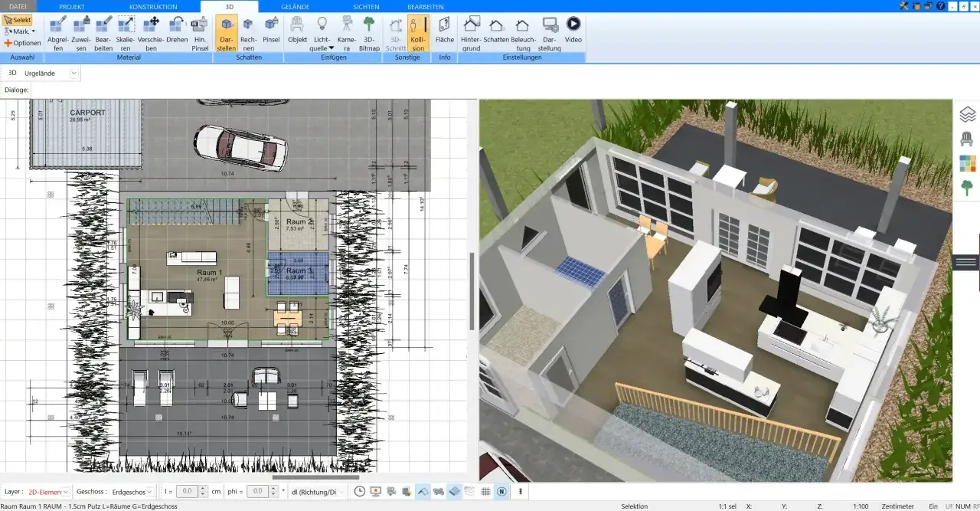Open the Mark. dropdown

click(x=21, y=31)
